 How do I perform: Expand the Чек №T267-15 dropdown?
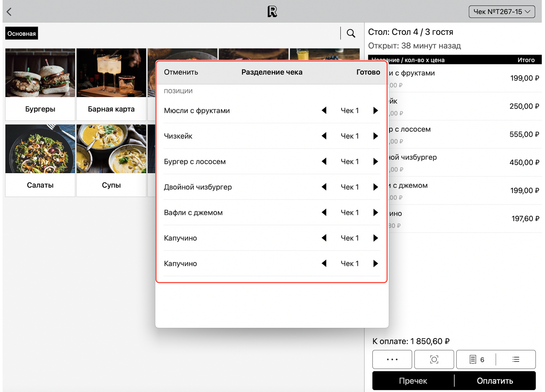501,12
